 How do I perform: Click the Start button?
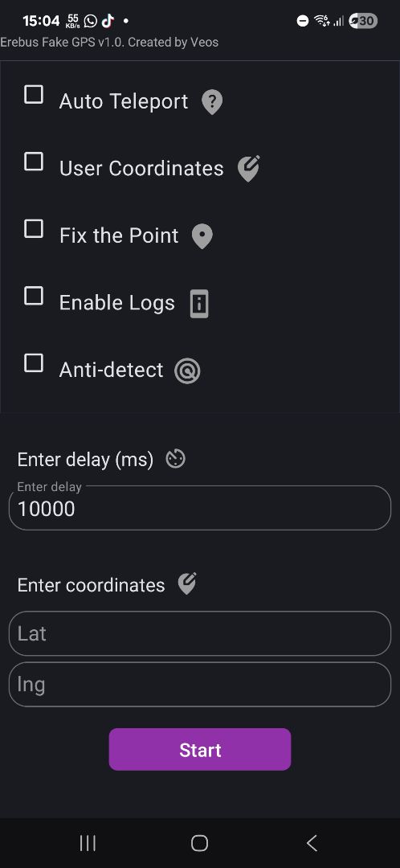[200, 750]
